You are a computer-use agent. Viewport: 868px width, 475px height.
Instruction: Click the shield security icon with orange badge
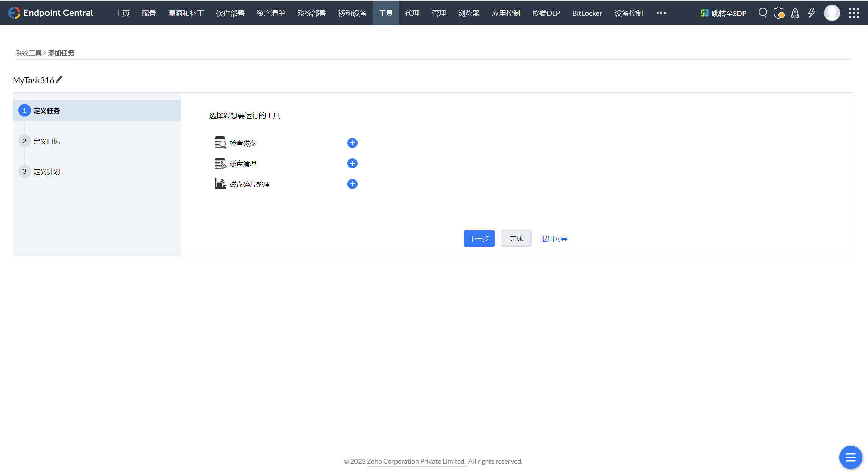(778, 13)
